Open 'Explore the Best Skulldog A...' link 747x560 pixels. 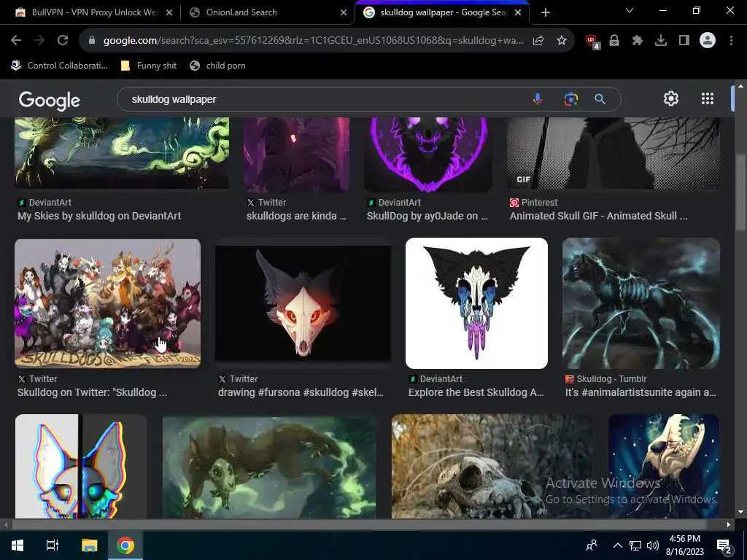click(x=476, y=392)
